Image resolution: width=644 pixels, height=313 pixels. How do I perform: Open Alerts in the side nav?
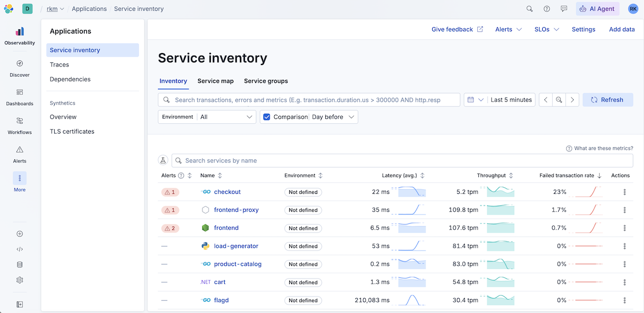click(x=20, y=154)
